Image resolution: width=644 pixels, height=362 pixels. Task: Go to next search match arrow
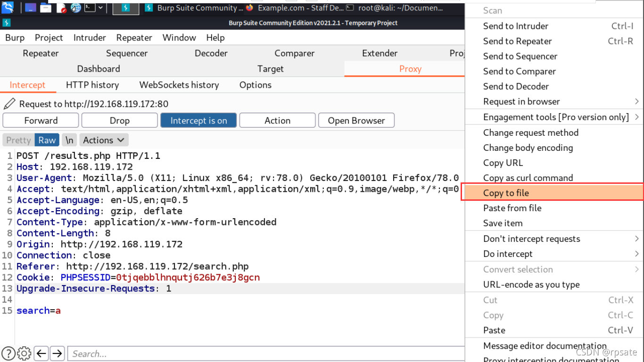58,353
